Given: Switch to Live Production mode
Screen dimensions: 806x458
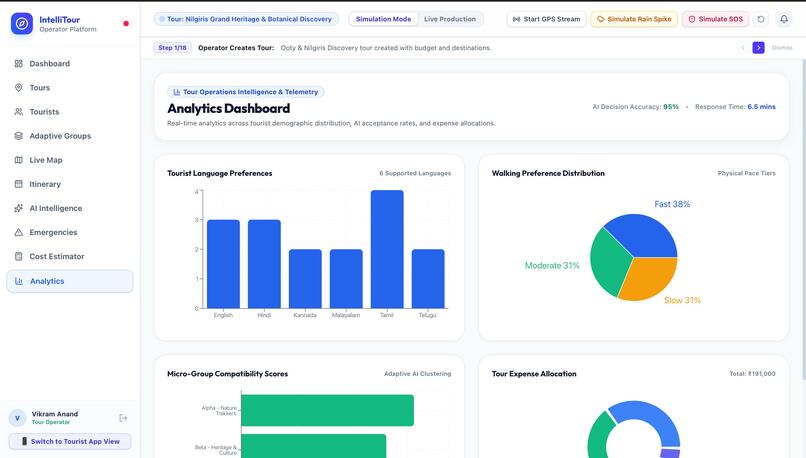Looking at the screenshot, I should pyautogui.click(x=450, y=19).
